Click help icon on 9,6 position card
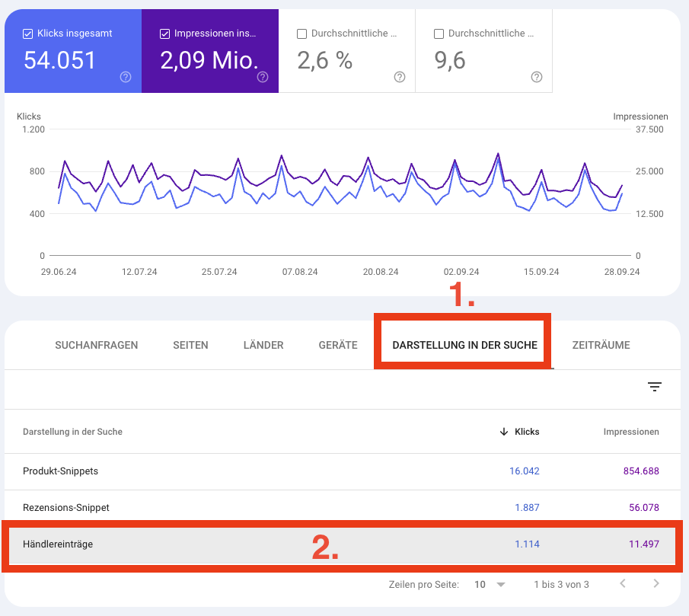The image size is (689, 616). pos(537,77)
